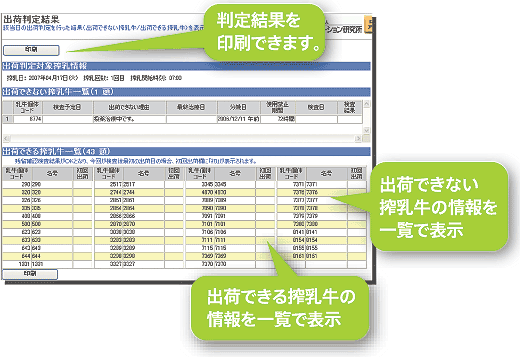Click the up arrow of the non-shippable table scrollbar
Screen dimensions: 520x360
point(366,104)
